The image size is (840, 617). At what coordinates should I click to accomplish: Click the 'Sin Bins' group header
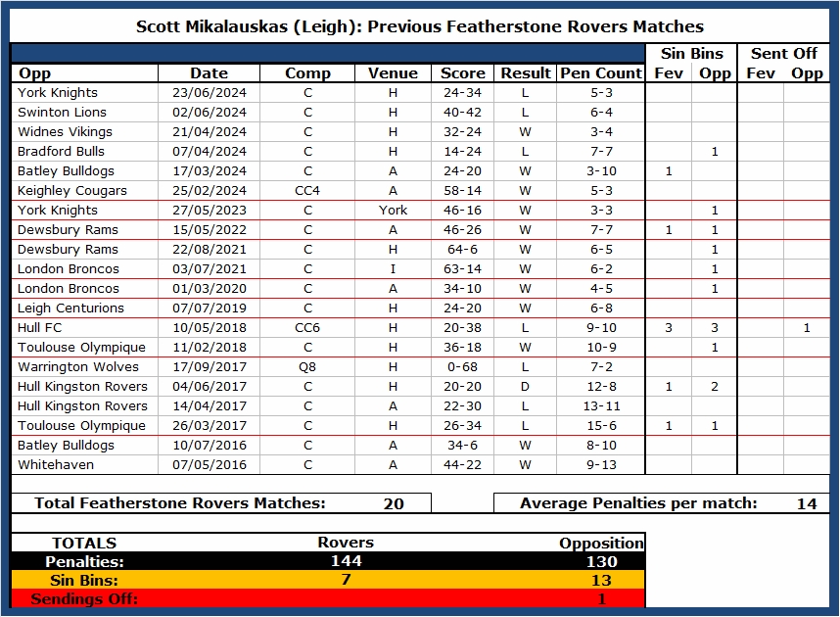pyautogui.click(x=691, y=54)
